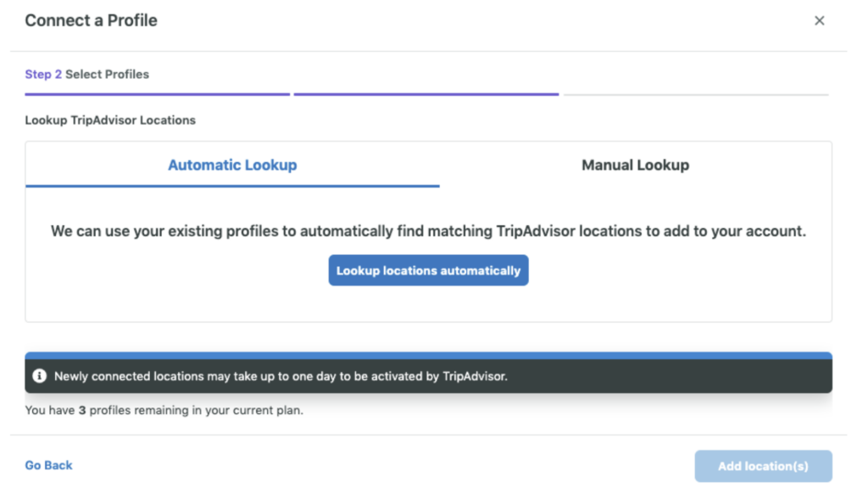Click the Add location(s) button
Screen dimensions: 868x504
pyautogui.click(x=763, y=466)
